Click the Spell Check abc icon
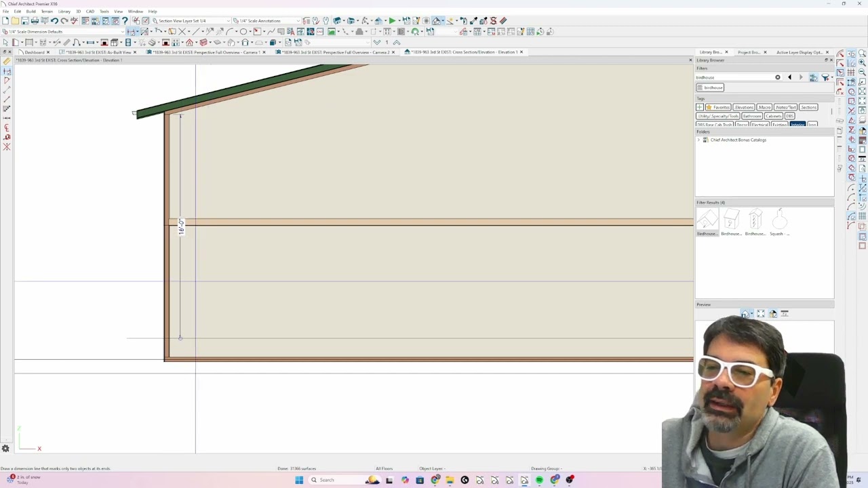This screenshot has height=488, width=868. (74, 20)
